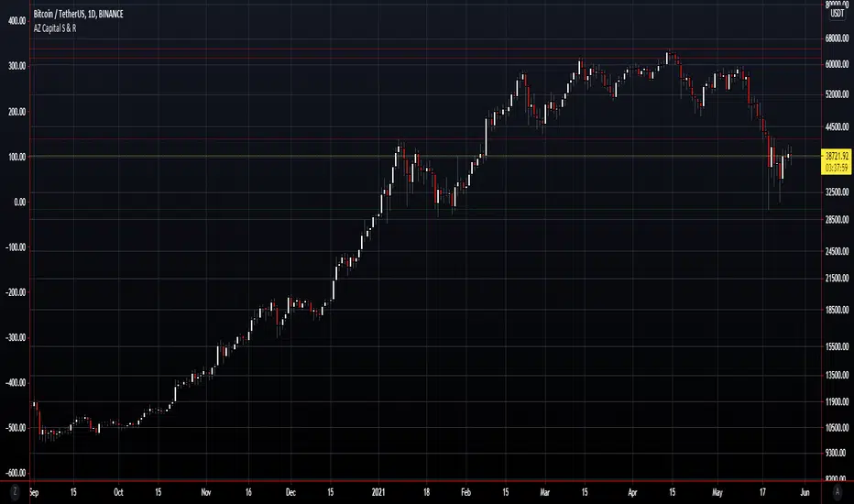Click the Feb label on the time axis
This screenshot has height=504, width=854.
click(x=465, y=493)
